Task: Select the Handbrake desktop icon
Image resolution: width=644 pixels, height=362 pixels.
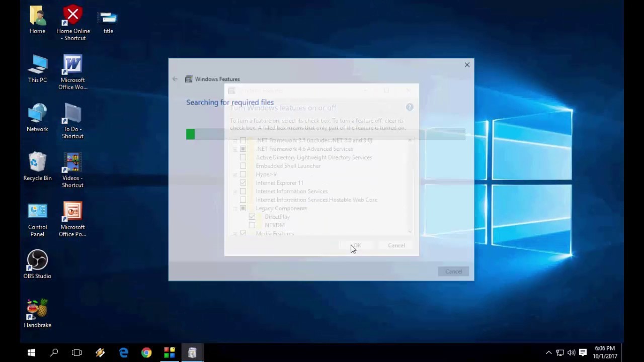Action: point(37,313)
